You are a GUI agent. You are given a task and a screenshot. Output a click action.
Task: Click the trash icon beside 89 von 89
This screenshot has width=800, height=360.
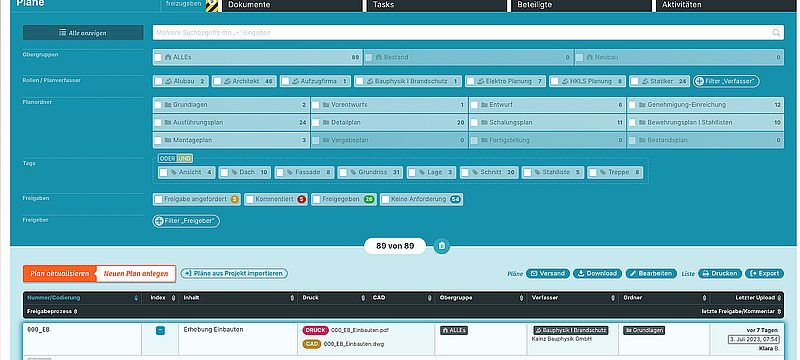click(x=442, y=246)
